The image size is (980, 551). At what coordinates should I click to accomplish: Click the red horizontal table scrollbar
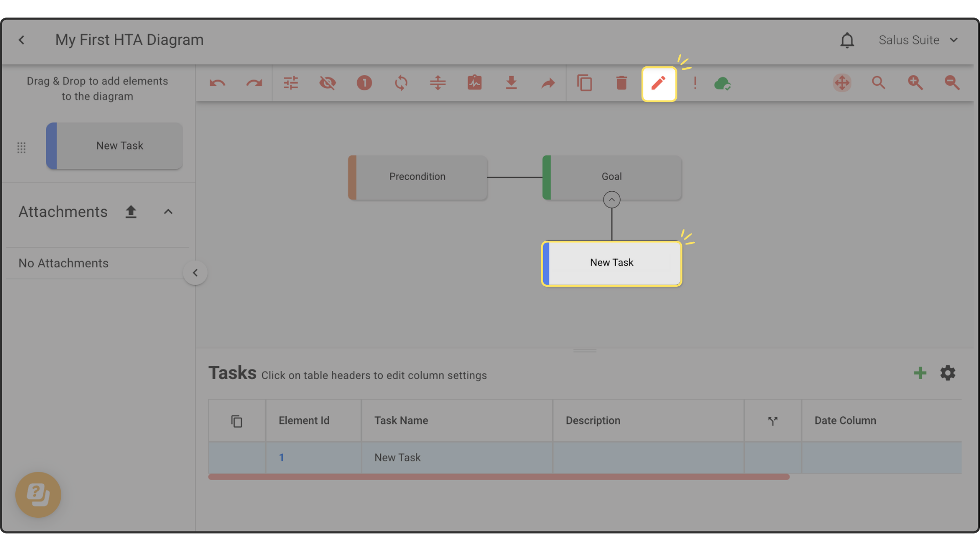click(x=499, y=477)
